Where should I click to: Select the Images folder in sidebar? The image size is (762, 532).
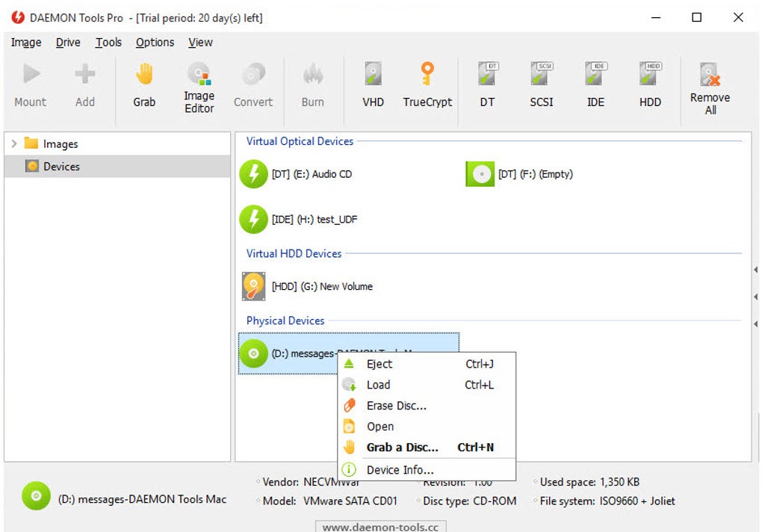pyautogui.click(x=52, y=143)
